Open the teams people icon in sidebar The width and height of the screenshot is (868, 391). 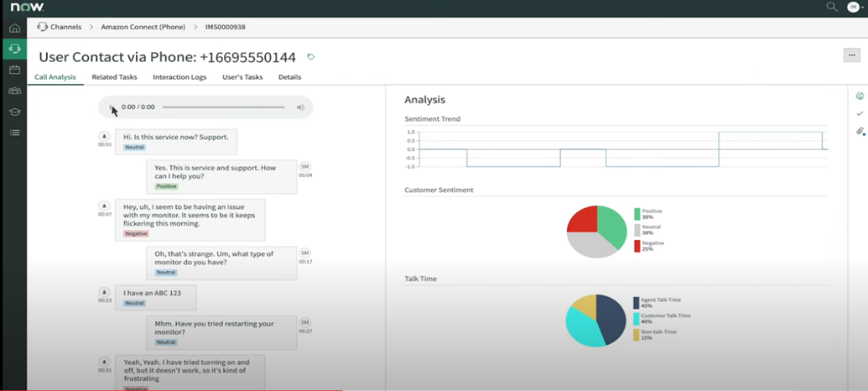pos(14,91)
